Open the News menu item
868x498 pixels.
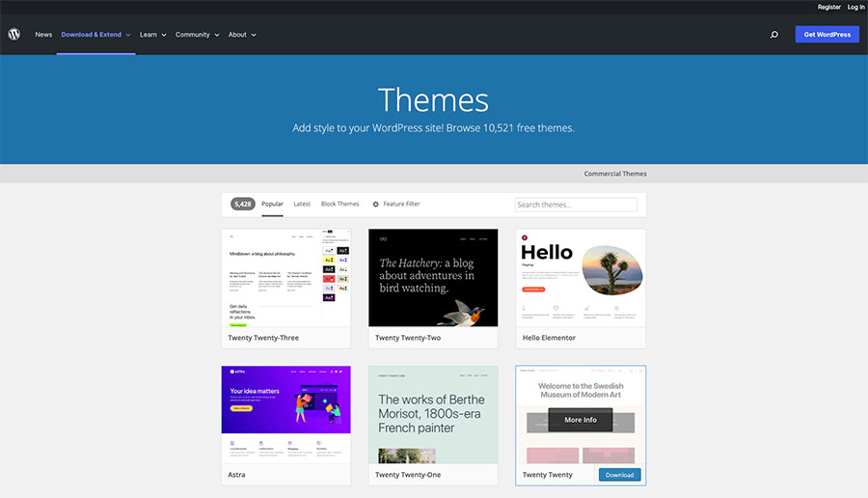pos(43,35)
